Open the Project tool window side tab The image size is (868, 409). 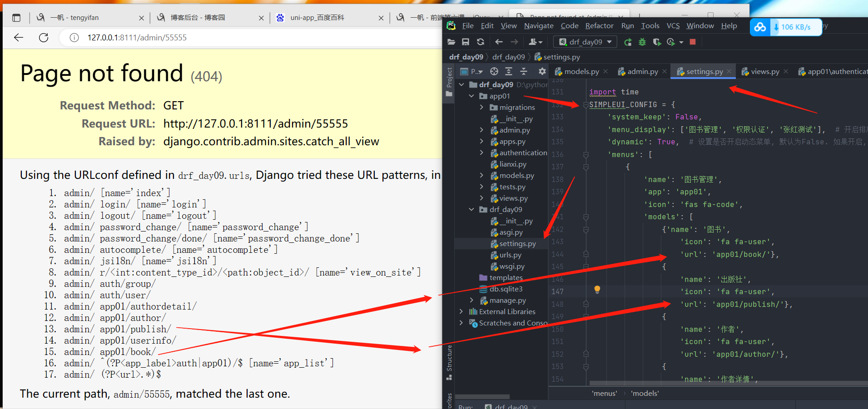(449, 82)
